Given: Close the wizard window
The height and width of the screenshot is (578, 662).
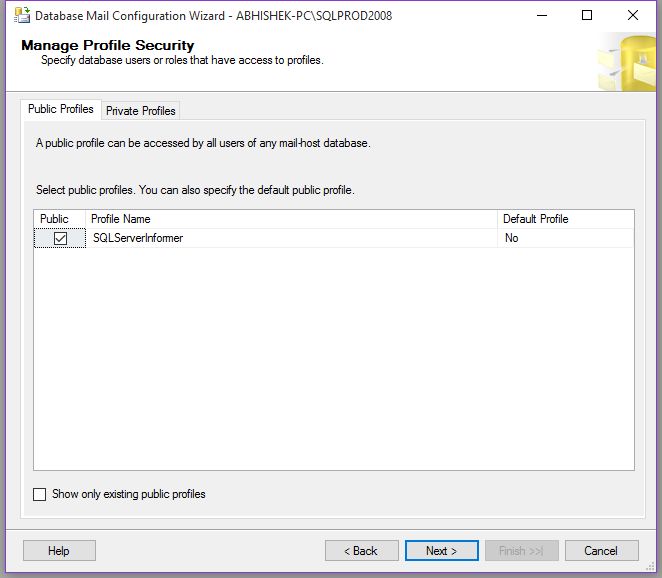Looking at the screenshot, I should (632, 16).
